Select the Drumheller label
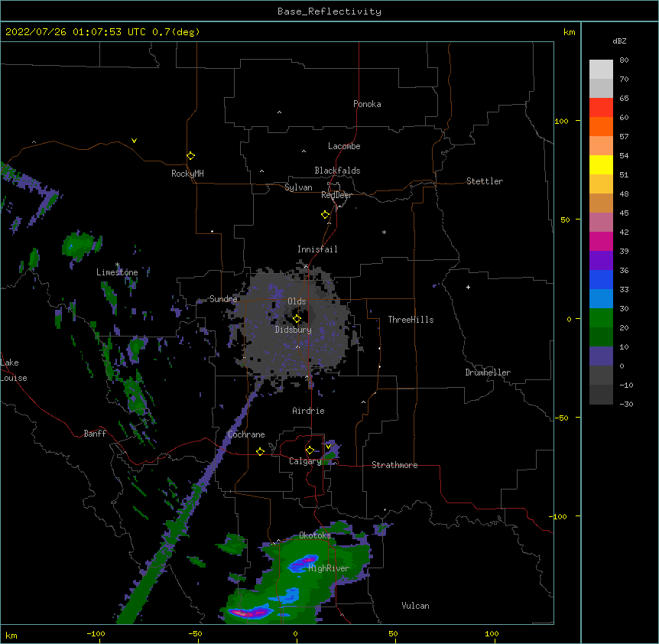Image resolution: width=659 pixels, height=644 pixels. coord(488,372)
